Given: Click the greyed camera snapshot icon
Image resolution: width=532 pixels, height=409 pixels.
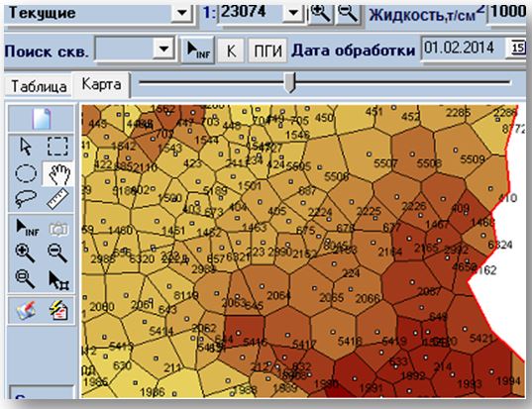Looking at the screenshot, I should pyautogui.click(x=58, y=229).
